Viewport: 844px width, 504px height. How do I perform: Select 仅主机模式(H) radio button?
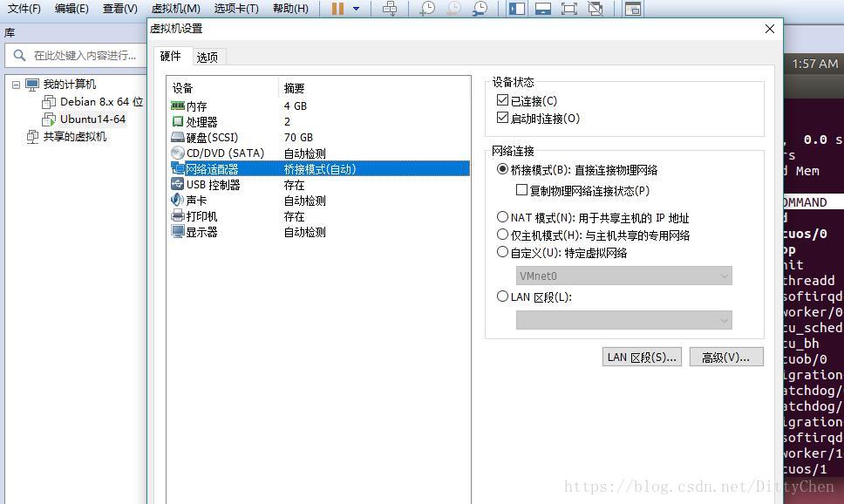click(503, 235)
